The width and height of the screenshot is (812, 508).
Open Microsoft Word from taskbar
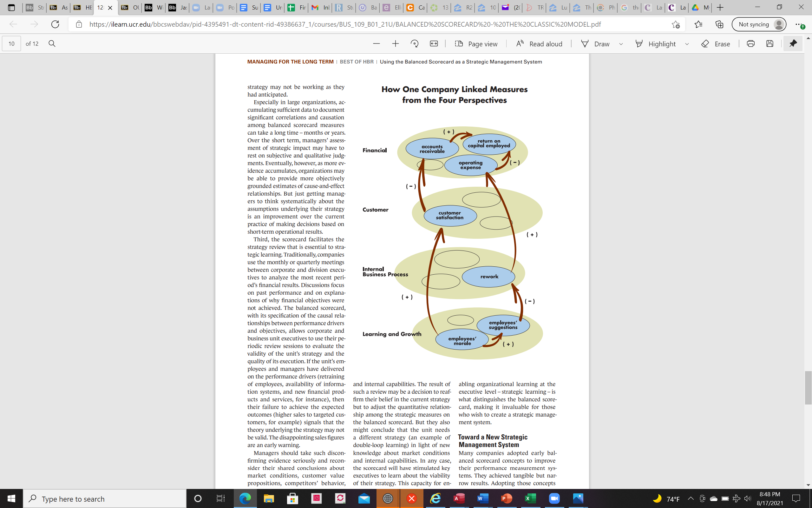[483, 498]
